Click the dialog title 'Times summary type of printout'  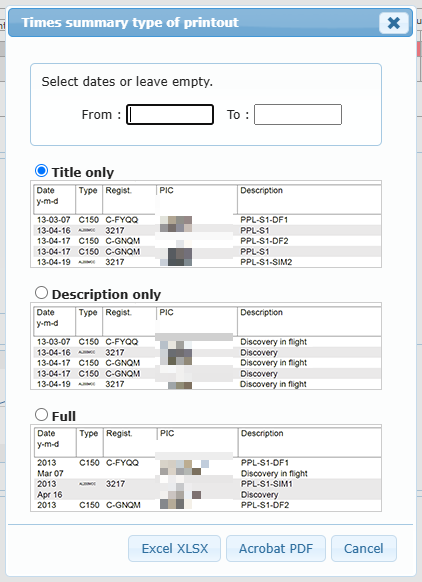coord(130,23)
